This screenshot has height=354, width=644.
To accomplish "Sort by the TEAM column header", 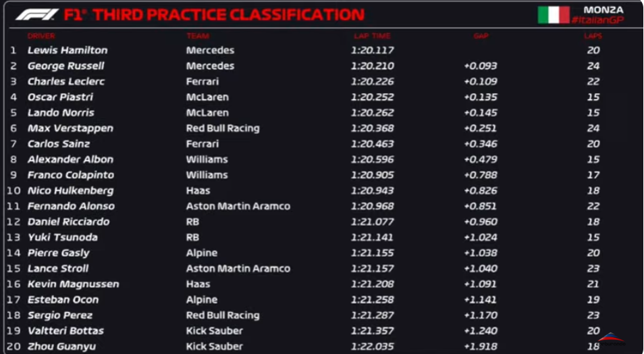I will coord(198,36).
